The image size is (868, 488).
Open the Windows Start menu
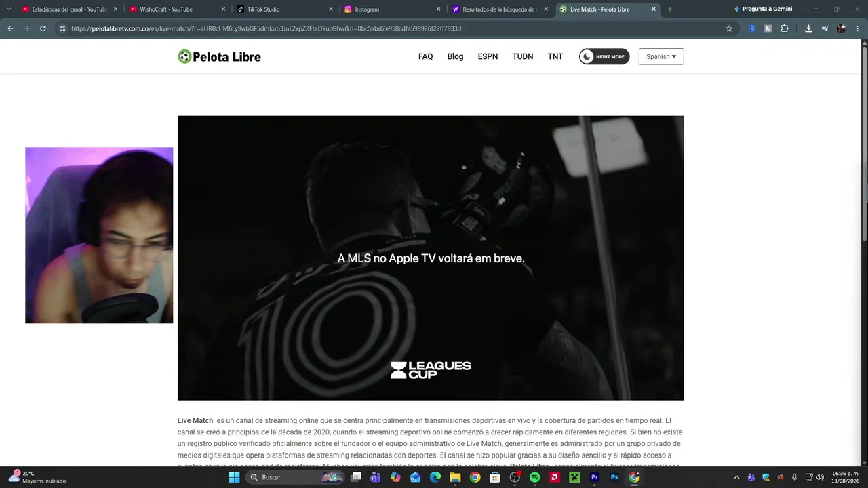234,477
